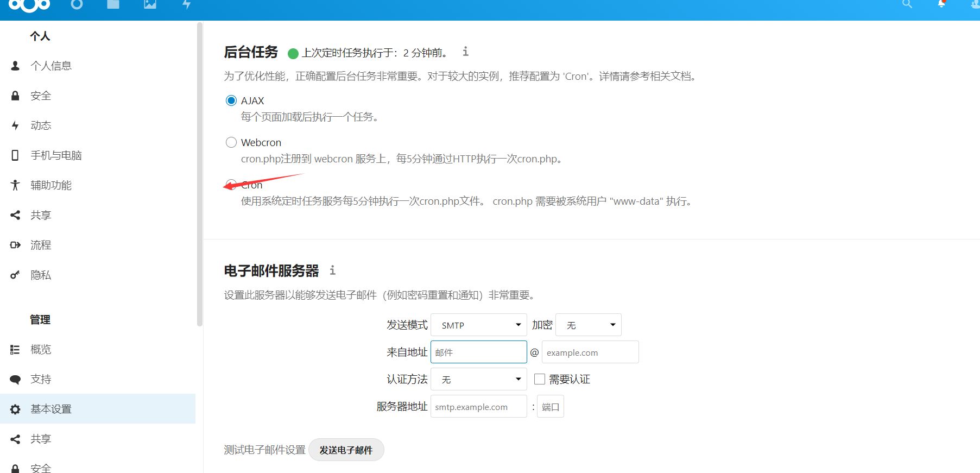Open the 认证方法 dropdown

coord(479,379)
